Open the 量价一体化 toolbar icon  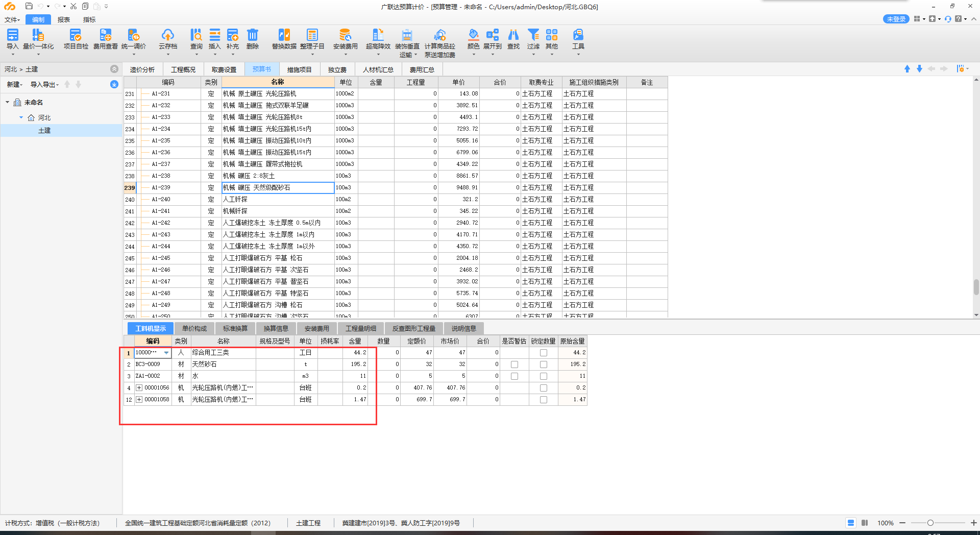(38, 39)
